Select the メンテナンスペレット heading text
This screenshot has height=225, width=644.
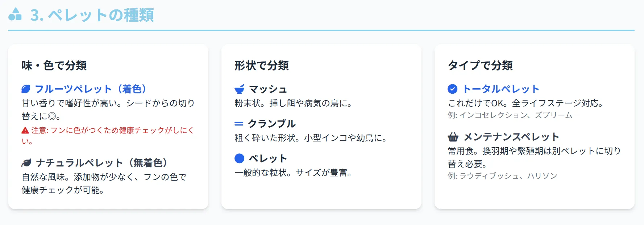click(511, 137)
